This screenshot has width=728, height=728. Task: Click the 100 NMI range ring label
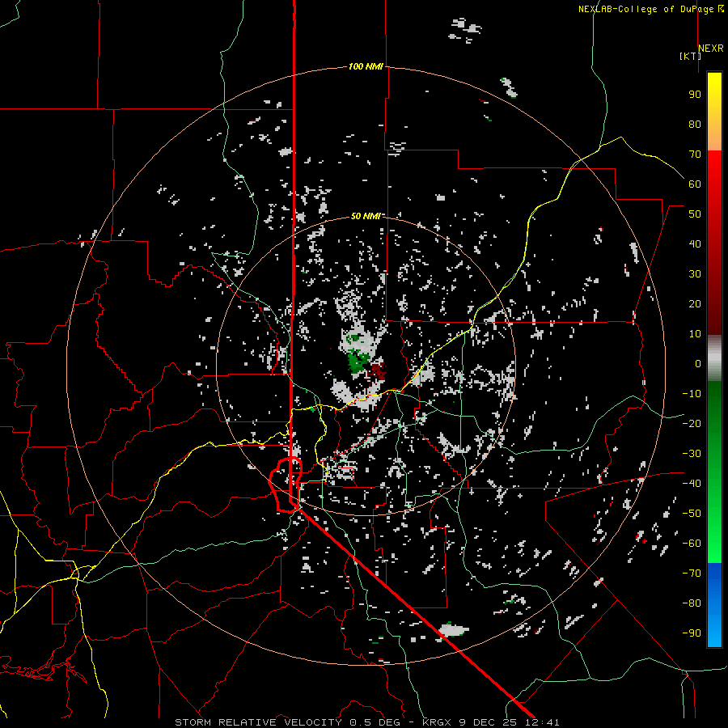(x=366, y=66)
